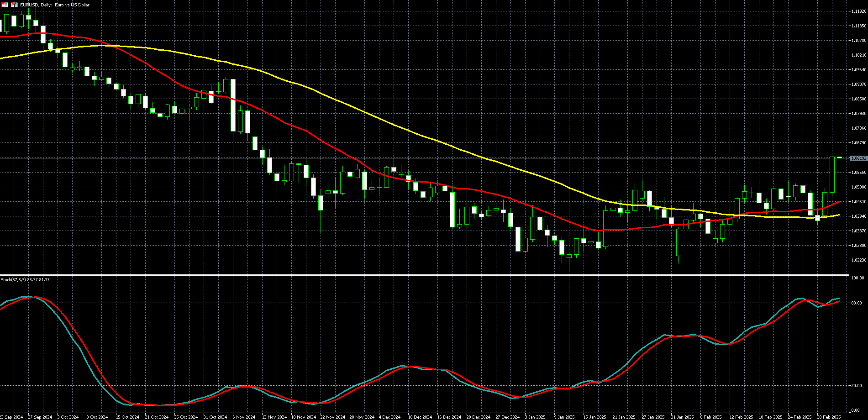Click the 1.11920 price axis label
The width and height of the screenshot is (868, 420).
859,11
